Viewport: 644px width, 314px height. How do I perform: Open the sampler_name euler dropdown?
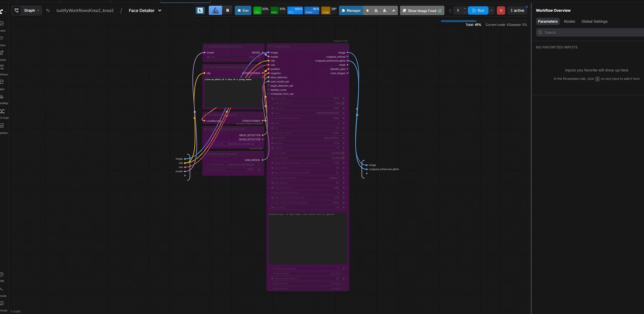click(308, 133)
